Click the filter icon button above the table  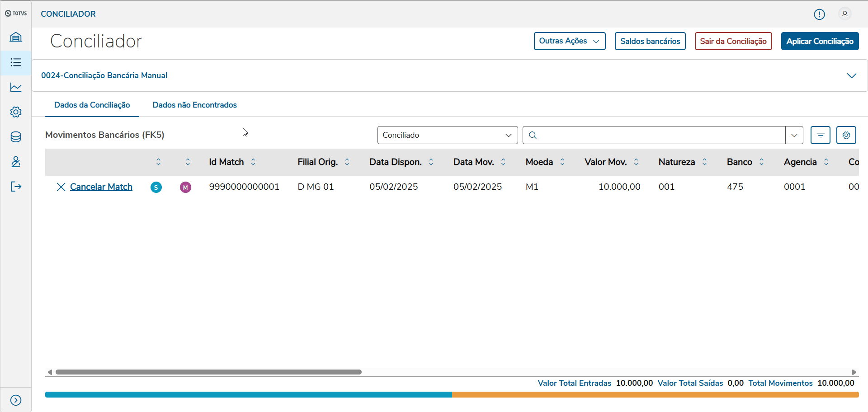821,135
